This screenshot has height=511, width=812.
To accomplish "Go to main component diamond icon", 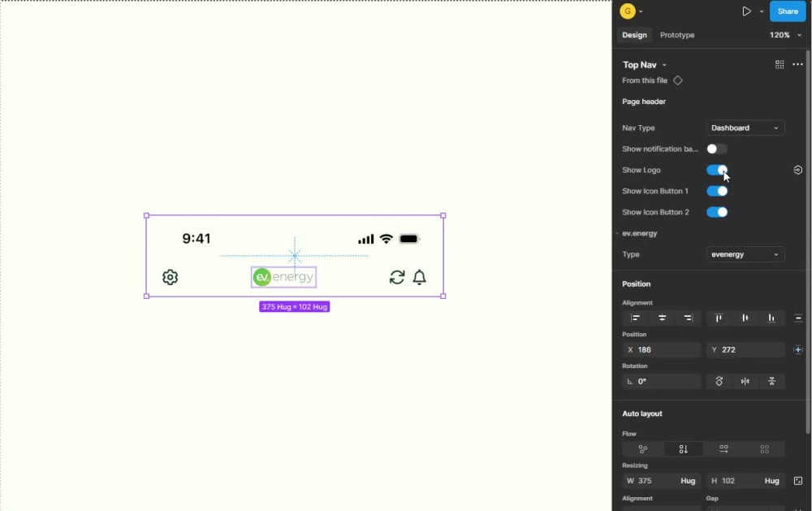I will click(x=677, y=80).
